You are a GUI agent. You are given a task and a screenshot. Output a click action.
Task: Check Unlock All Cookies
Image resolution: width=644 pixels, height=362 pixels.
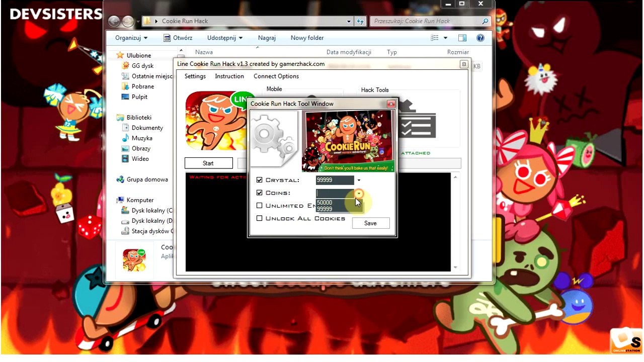(260, 218)
